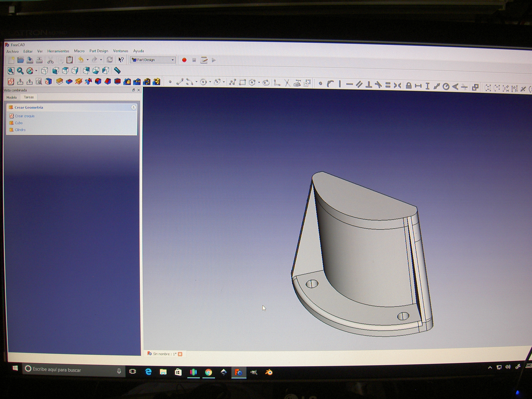This screenshot has width=532, height=399.
Task: Collapse the Crear Geometría panel
Action: [x=133, y=108]
